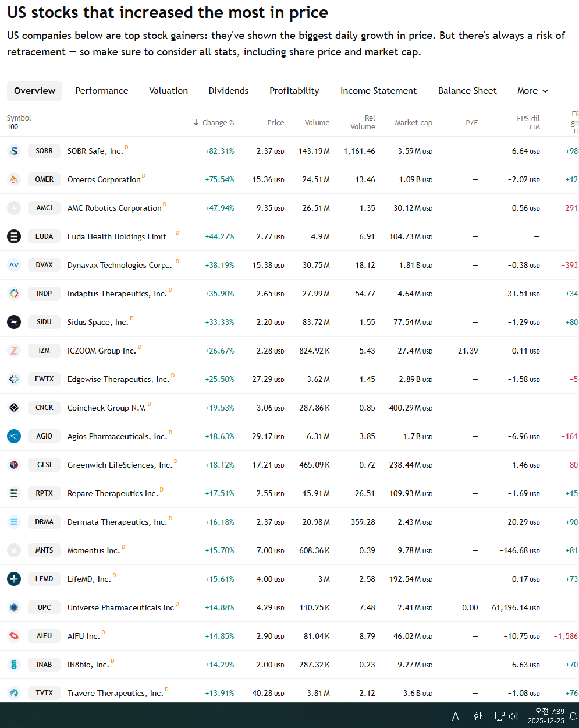
Task: Open the taskbar volume icon
Action: tap(513, 716)
